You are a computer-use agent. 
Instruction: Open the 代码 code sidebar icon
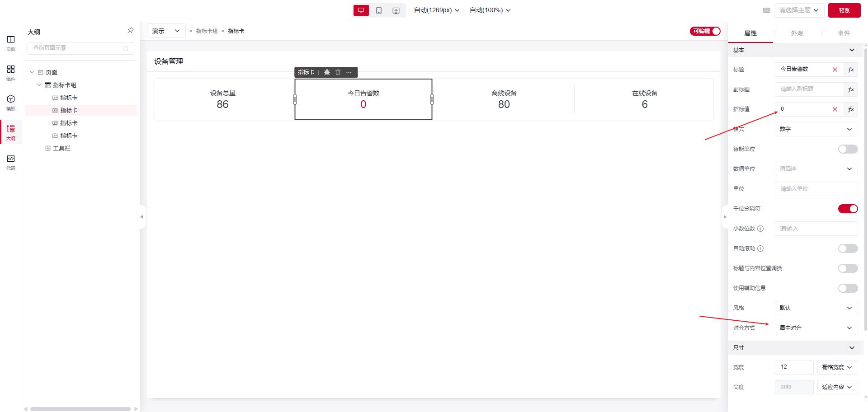pyautogui.click(x=11, y=162)
